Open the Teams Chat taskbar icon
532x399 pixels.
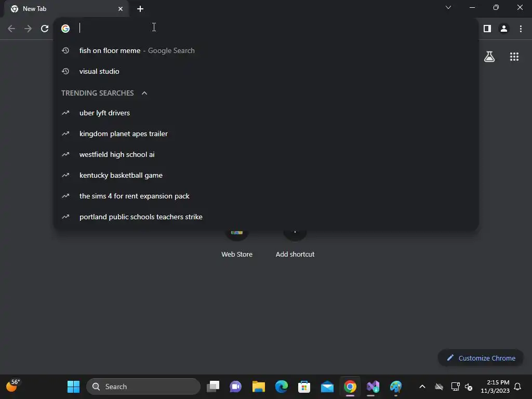click(x=235, y=387)
